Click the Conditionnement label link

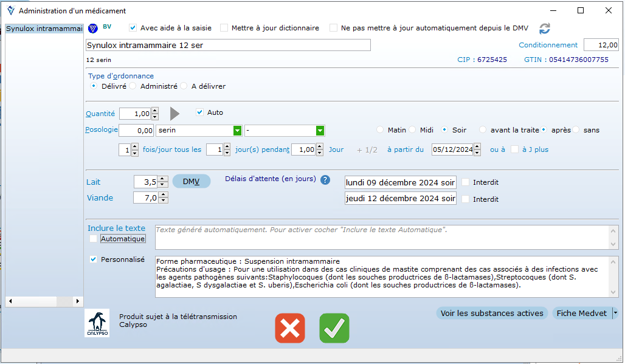548,45
